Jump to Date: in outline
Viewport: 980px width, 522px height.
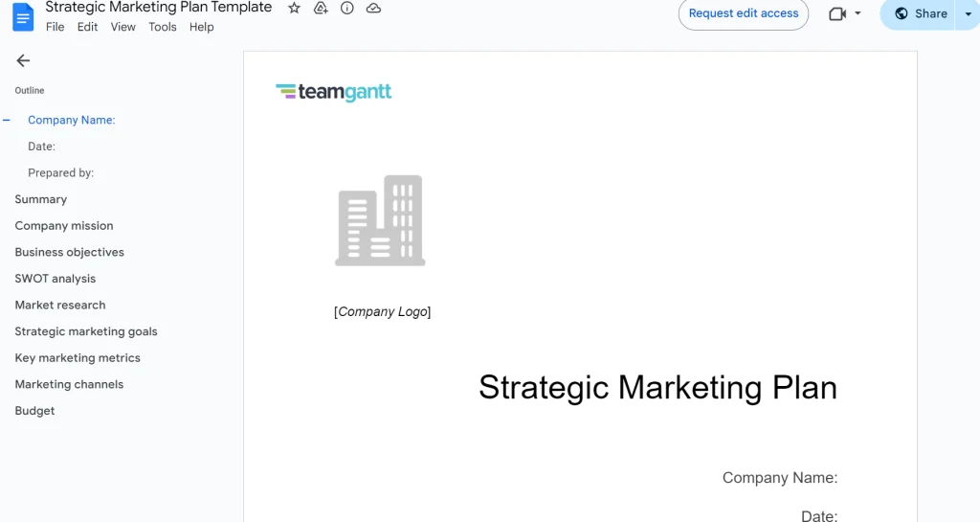(x=41, y=147)
